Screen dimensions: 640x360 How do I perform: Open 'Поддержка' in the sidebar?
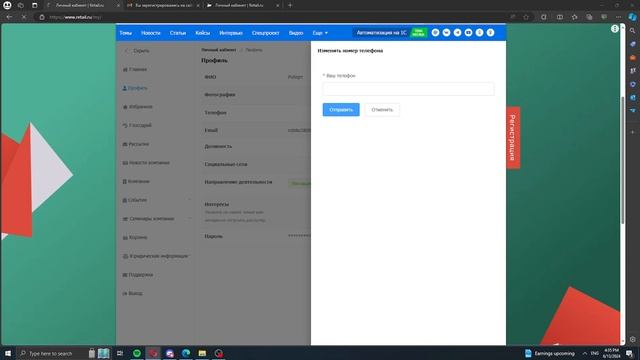[x=138, y=275]
